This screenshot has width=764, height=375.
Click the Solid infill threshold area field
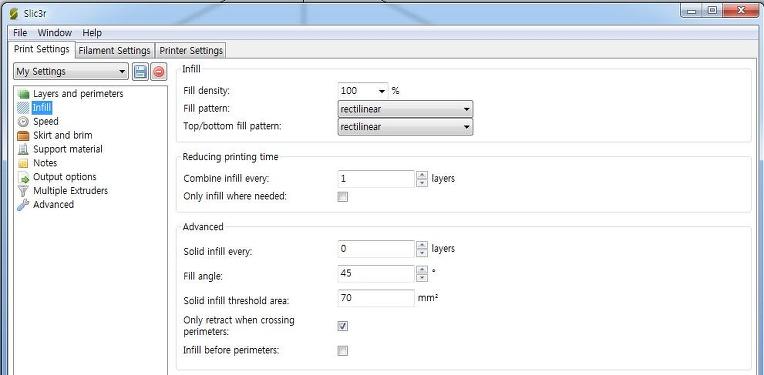click(x=376, y=298)
